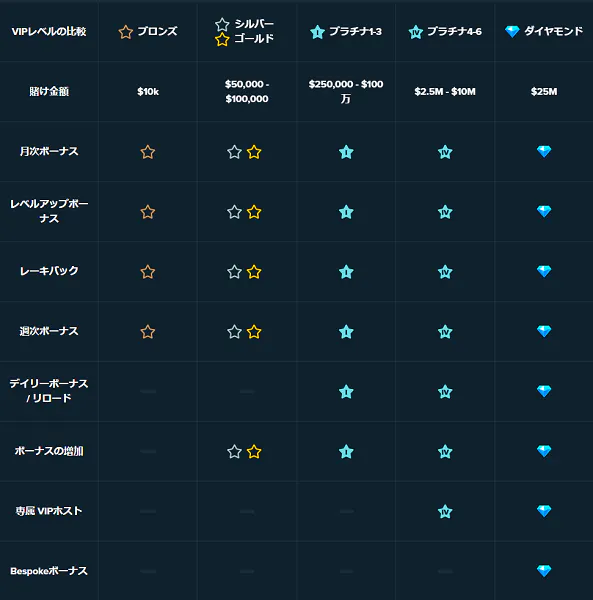Click the プラチナ1-3 column label
This screenshot has width=593, height=600.
[x=355, y=31]
